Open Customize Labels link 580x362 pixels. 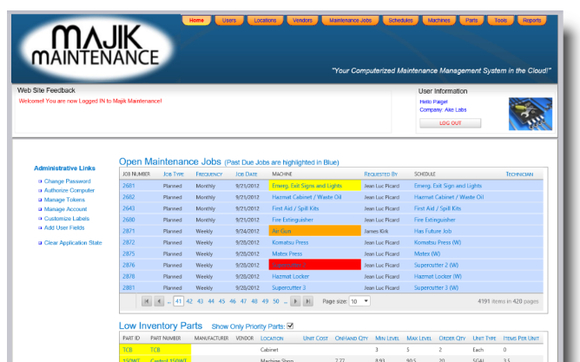pos(67,219)
